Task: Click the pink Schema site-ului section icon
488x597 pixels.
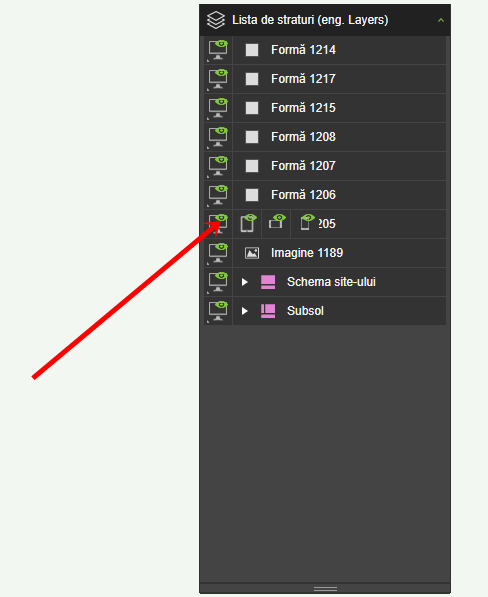Action: point(268,282)
